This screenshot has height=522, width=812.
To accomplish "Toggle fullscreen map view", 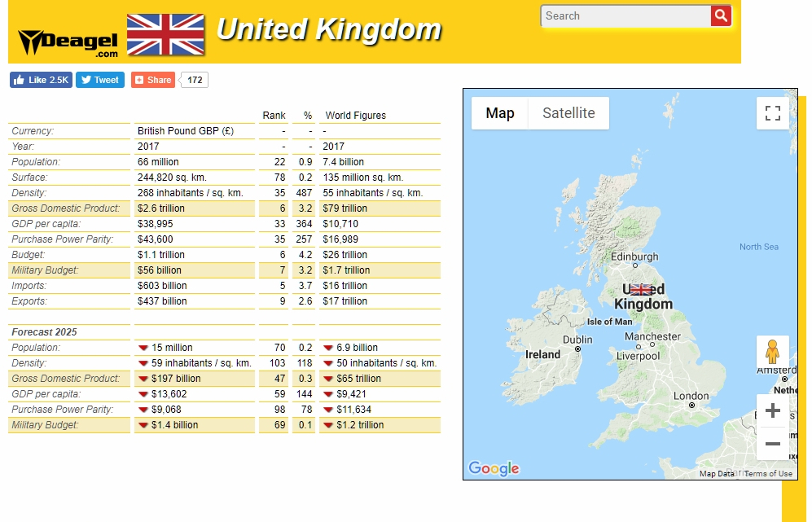I will pyautogui.click(x=773, y=113).
